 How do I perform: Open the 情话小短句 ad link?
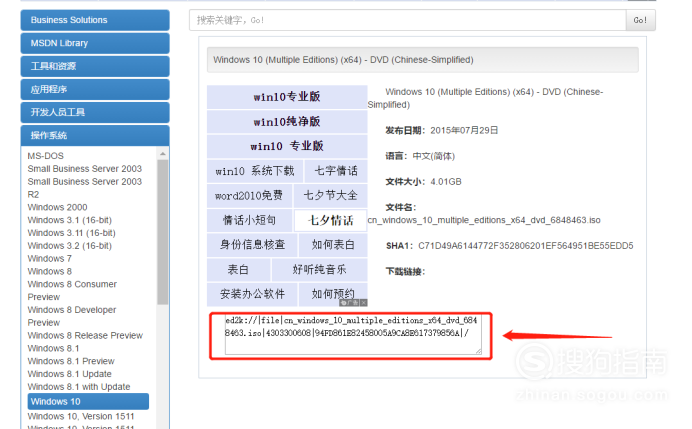click(249, 220)
